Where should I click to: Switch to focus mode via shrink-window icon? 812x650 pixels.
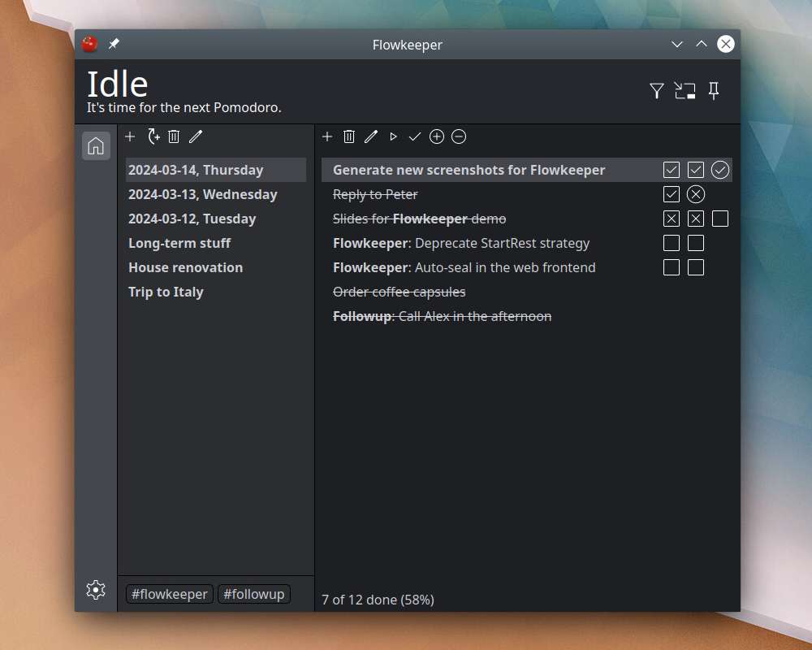click(685, 91)
